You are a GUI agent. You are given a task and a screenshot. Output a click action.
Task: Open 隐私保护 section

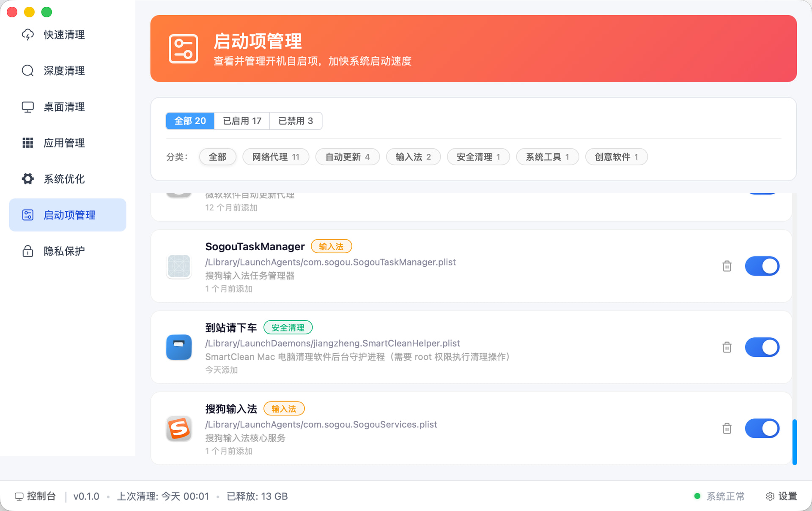pyautogui.click(x=63, y=251)
